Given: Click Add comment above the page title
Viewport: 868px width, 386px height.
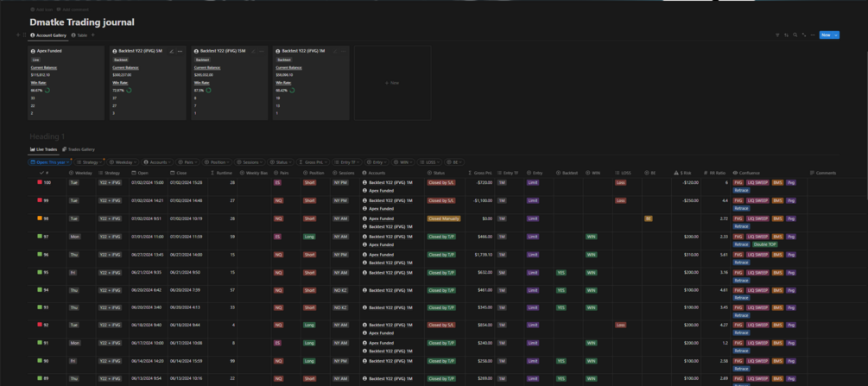Looking at the screenshot, I should point(72,9).
